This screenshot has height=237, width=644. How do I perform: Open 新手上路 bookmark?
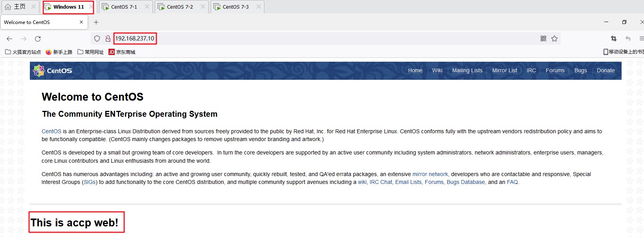tap(59, 52)
